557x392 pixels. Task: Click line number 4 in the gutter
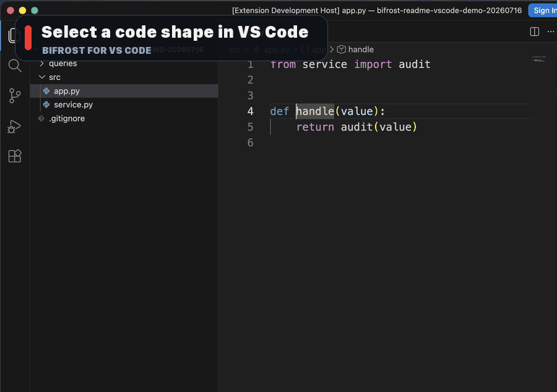pyautogui.click(x=251, y=111)
